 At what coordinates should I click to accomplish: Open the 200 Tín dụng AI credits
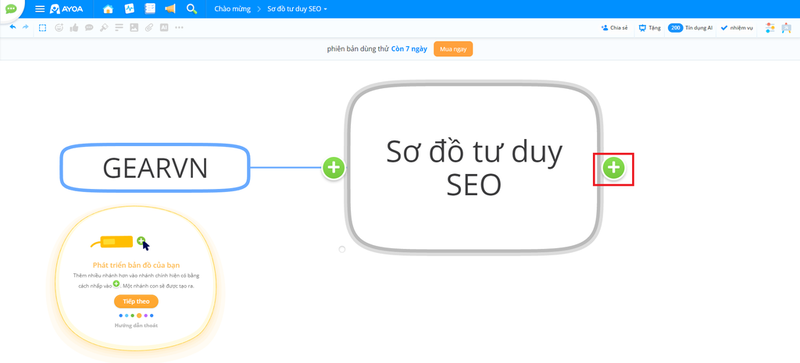[690, 28]
